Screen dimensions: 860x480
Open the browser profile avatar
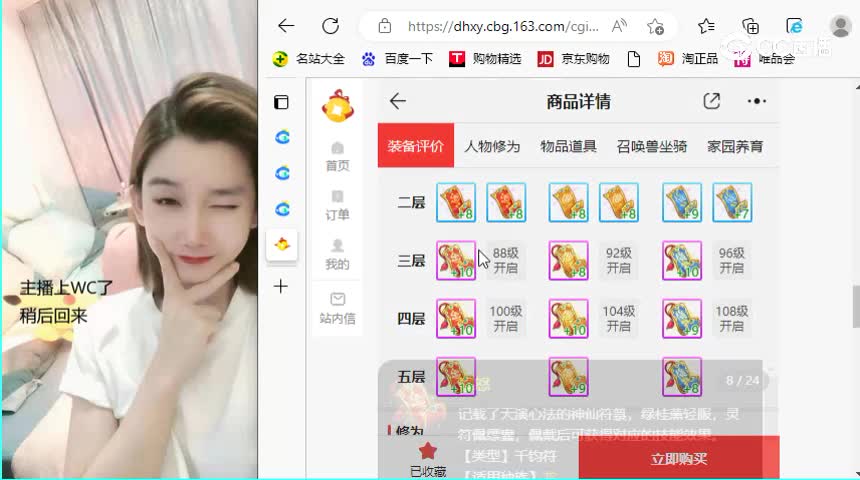pos(840,26)
